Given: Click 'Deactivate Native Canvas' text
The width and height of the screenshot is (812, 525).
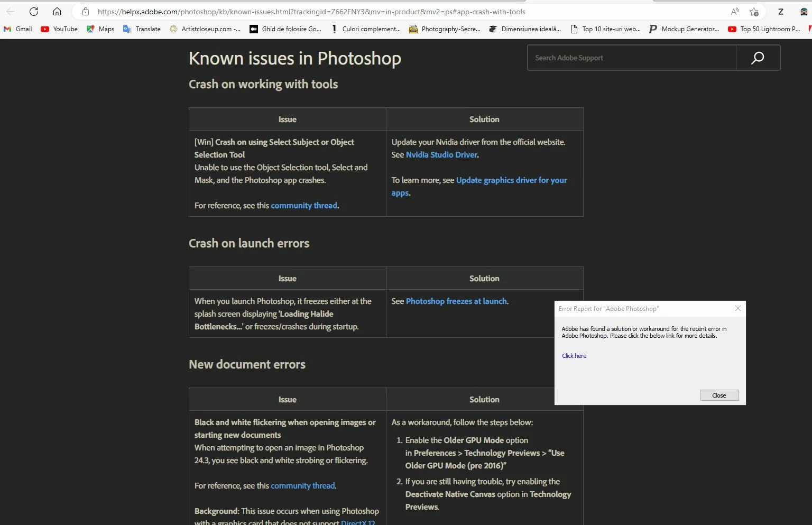Looking at the screenshot, I should [x=450, y=494].
